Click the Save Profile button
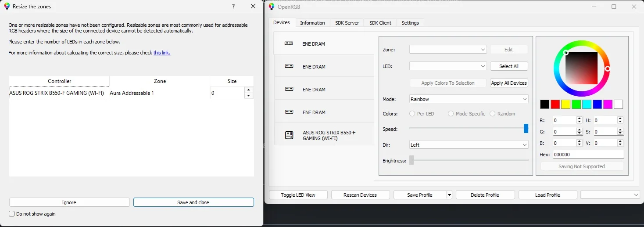The width and height of the screenshot is (644, 227). point(420,195)
